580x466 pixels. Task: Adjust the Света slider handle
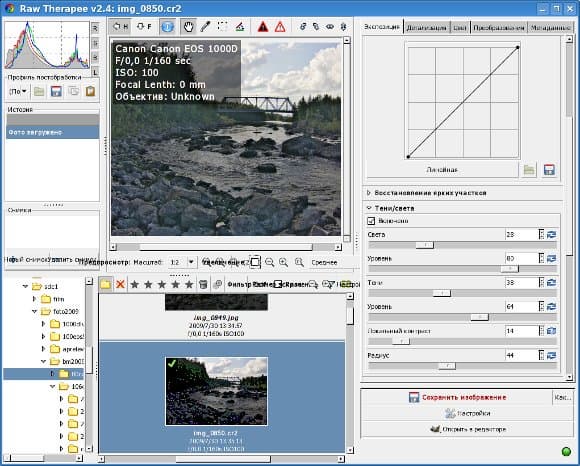(x=425, y=245)
